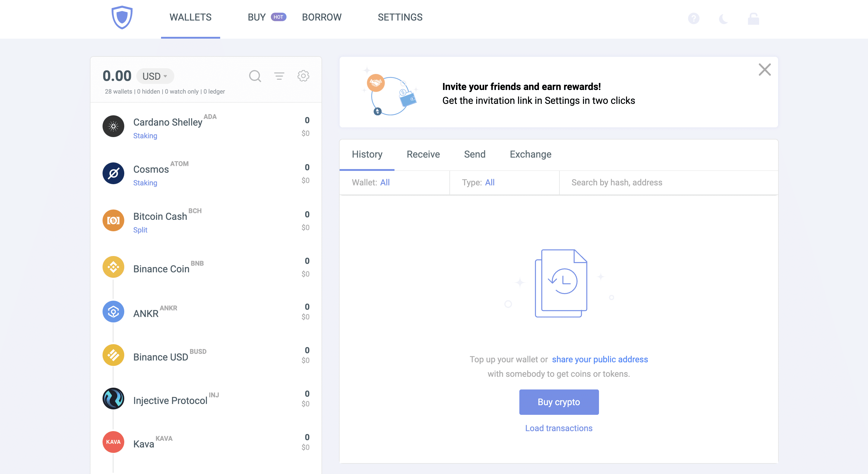Click Staking link under Cardano Shelley
This screenshot has height=474, width=868.
click(145, 136)
